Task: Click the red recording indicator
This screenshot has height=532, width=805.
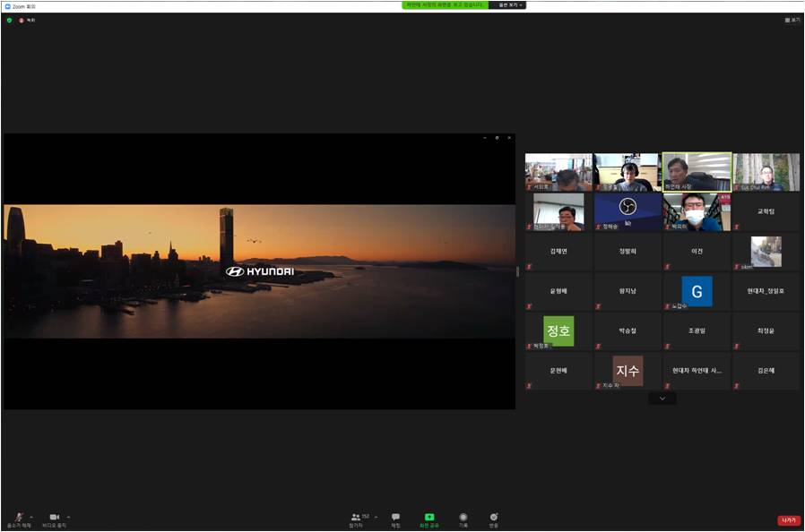Action: pos(27,20)
